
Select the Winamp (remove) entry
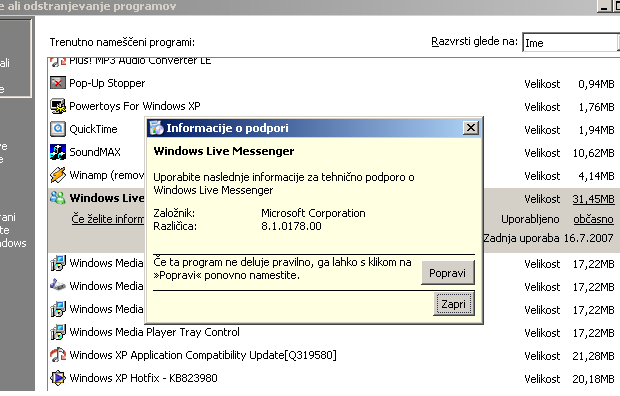tap(107, 175)
